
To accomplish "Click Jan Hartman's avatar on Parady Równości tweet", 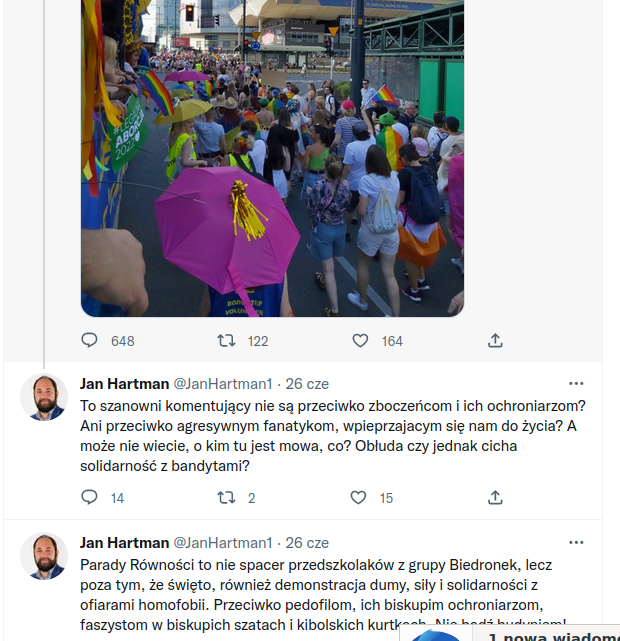I will [44, 557].
